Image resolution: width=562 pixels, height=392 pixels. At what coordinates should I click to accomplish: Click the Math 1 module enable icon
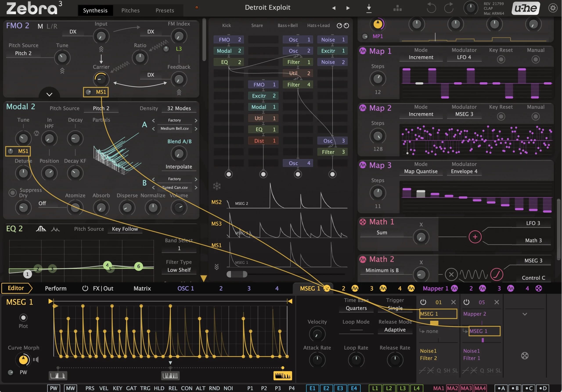pos(363,222)
